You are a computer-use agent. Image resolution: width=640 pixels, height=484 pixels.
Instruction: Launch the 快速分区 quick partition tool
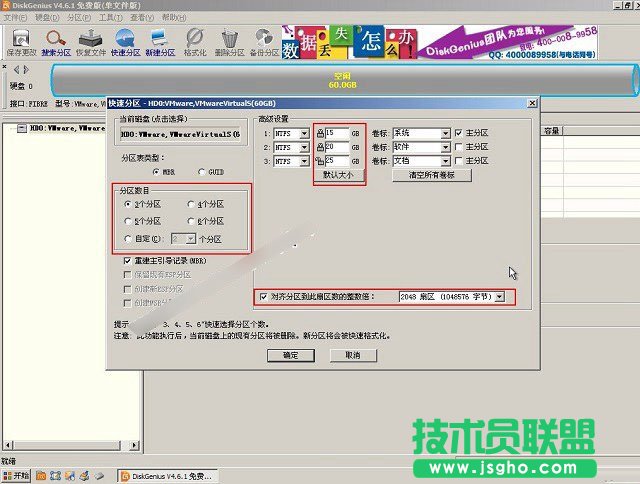tap(125, 42)
